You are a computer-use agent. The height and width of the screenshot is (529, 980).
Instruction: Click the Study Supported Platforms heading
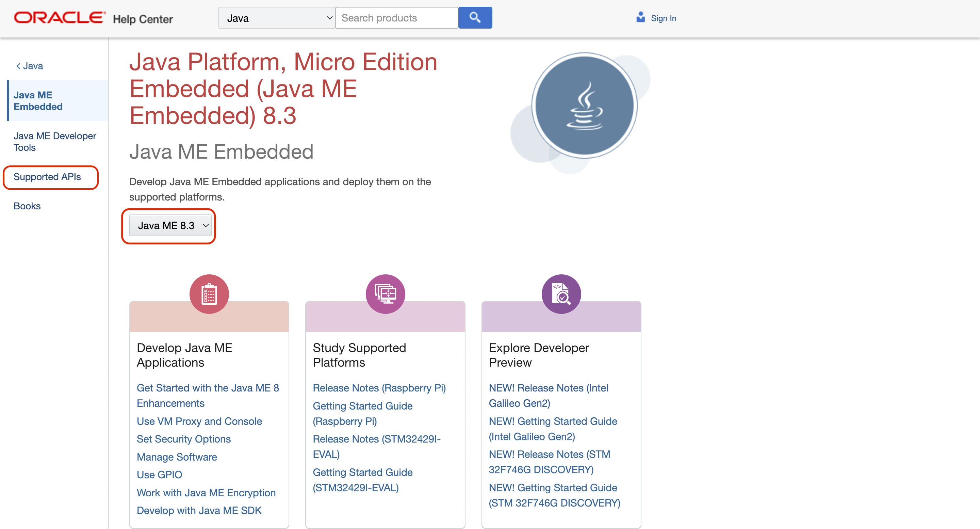[x=360, y=355]
